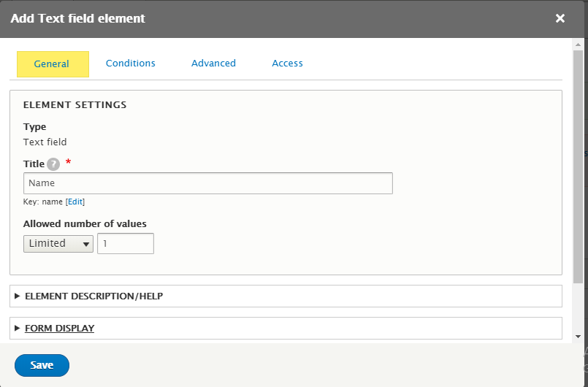Close the Add Text field element dialog
Screen dimensions: 588x387
(560, 18)
